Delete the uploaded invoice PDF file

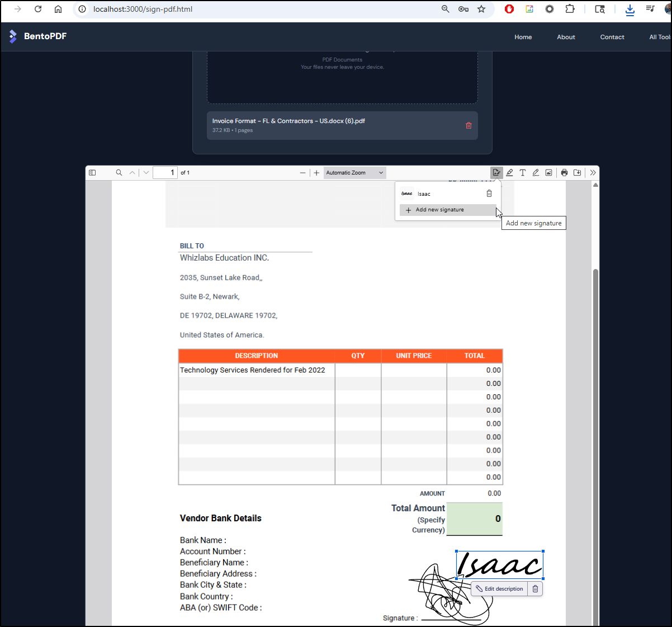pos(468,126)
